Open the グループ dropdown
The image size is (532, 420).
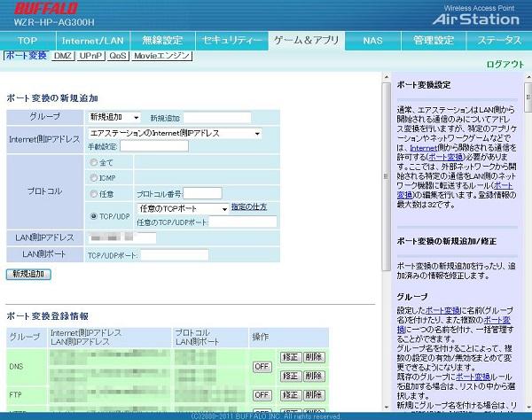click(114, 117)
